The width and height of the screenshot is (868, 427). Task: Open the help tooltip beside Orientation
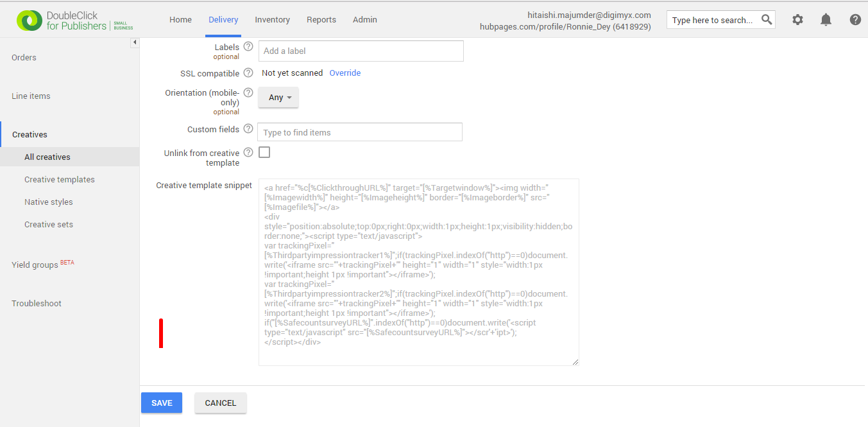(248, 92)
